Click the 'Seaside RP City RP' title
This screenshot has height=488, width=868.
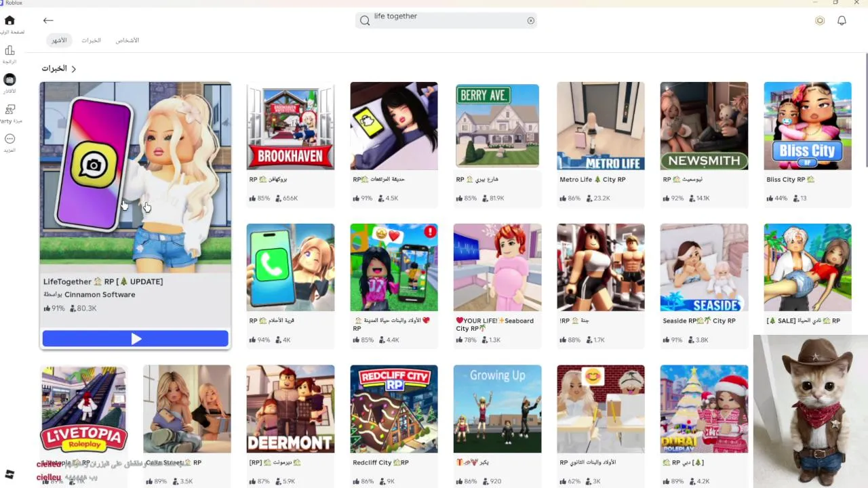click(x=699, y=321)
